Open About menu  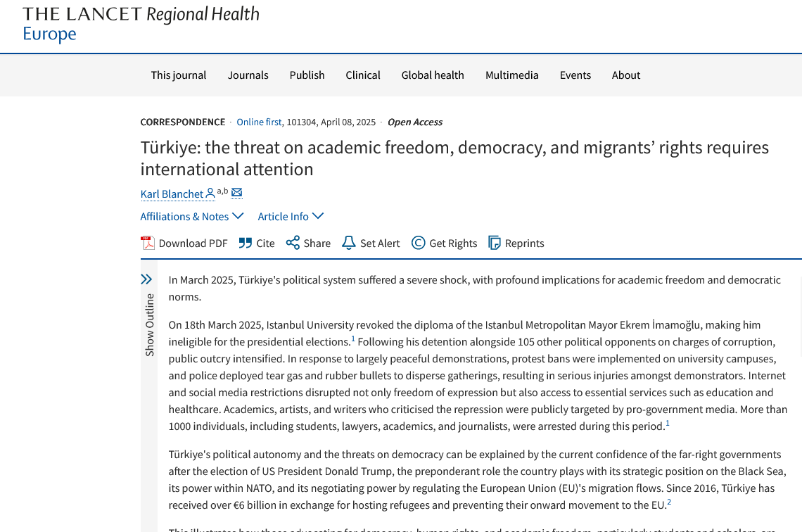(x=626, y=75)
